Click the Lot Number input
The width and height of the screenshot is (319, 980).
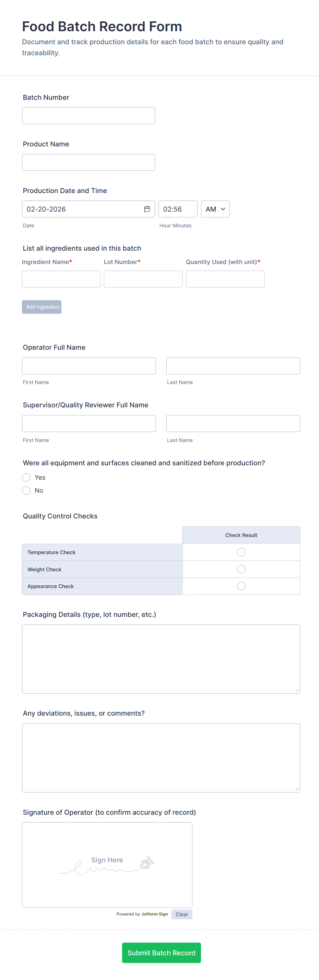(143, 279)
